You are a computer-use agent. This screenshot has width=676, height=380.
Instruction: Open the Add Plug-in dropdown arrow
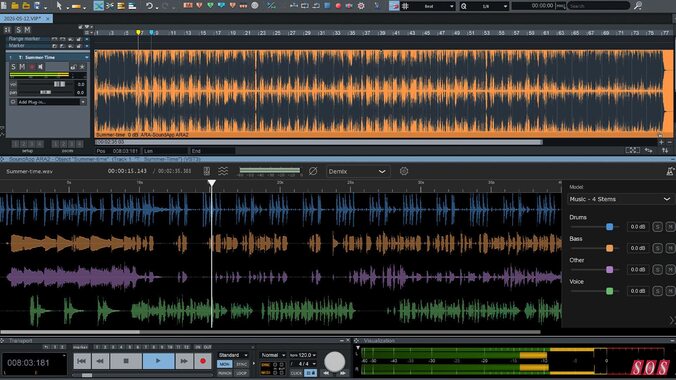(83, 102)
